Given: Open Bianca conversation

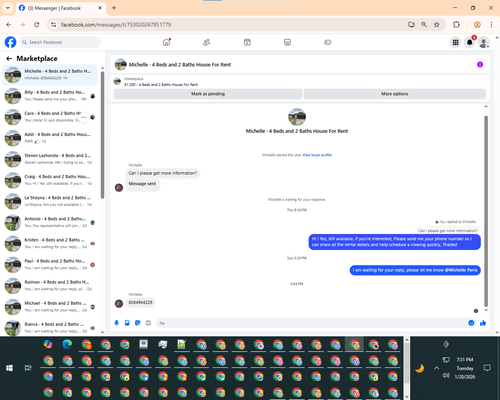Looking at the screenshot, I should 50,327.
